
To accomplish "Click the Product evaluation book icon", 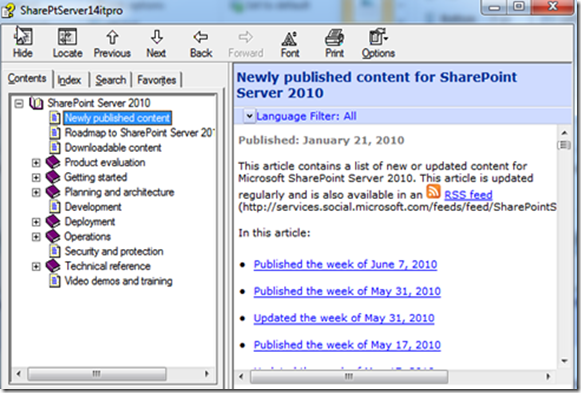I will pos(53,162).
